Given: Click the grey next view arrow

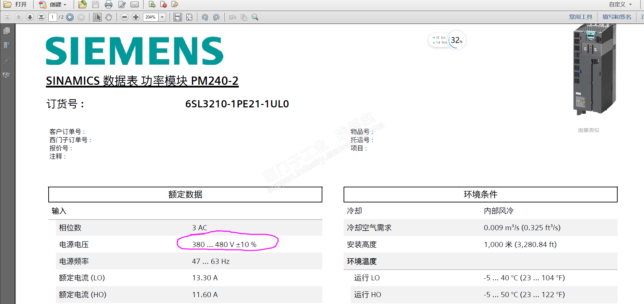Looking at the screenshot, I should (81, 17).
